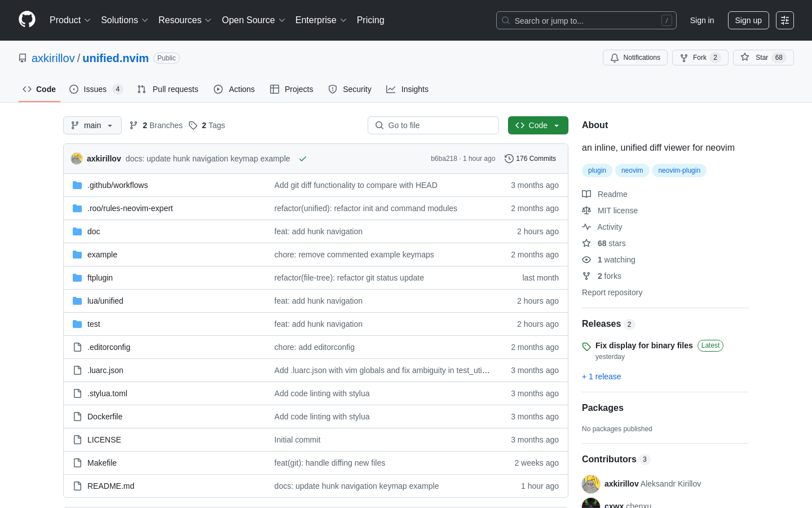Open the axkirillov owner link
The image size is (812, 508).
coord(53,58)
